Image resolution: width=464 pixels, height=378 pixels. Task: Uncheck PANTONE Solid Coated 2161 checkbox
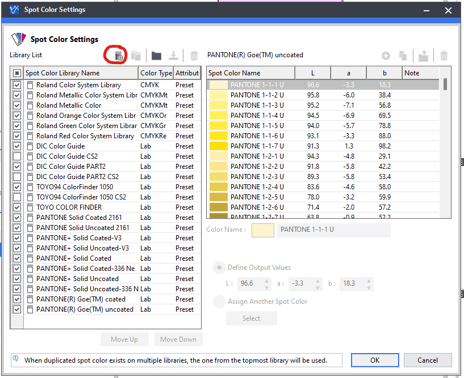[17, 218]
